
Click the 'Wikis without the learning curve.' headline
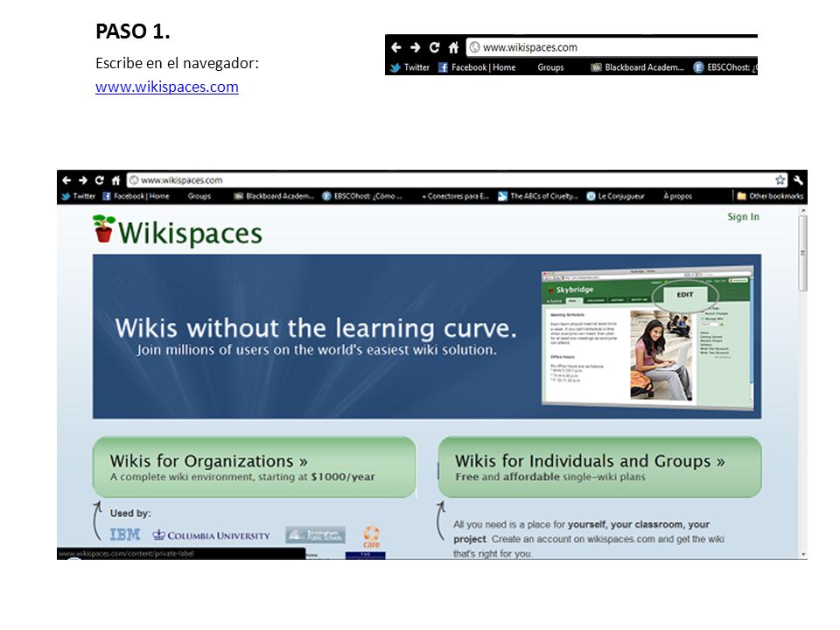coord(316,328)
